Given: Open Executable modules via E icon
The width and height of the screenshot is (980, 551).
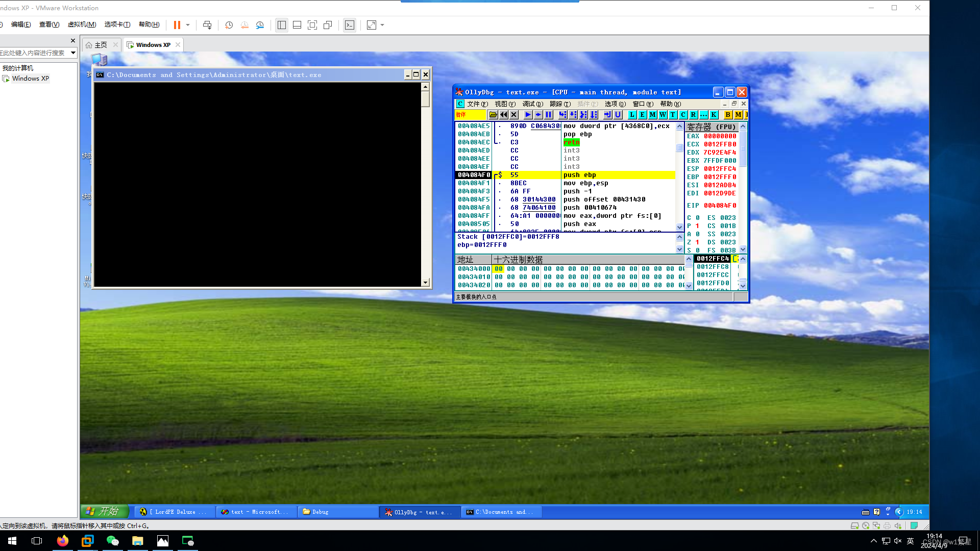Looking at the screenshot, I should 642,115.
